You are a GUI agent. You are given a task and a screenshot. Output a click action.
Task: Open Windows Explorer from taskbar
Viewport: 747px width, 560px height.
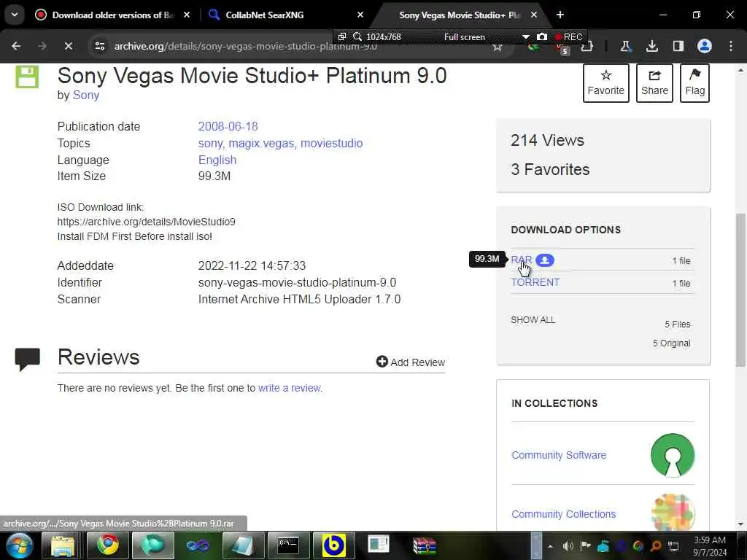(x=62, y=545)
